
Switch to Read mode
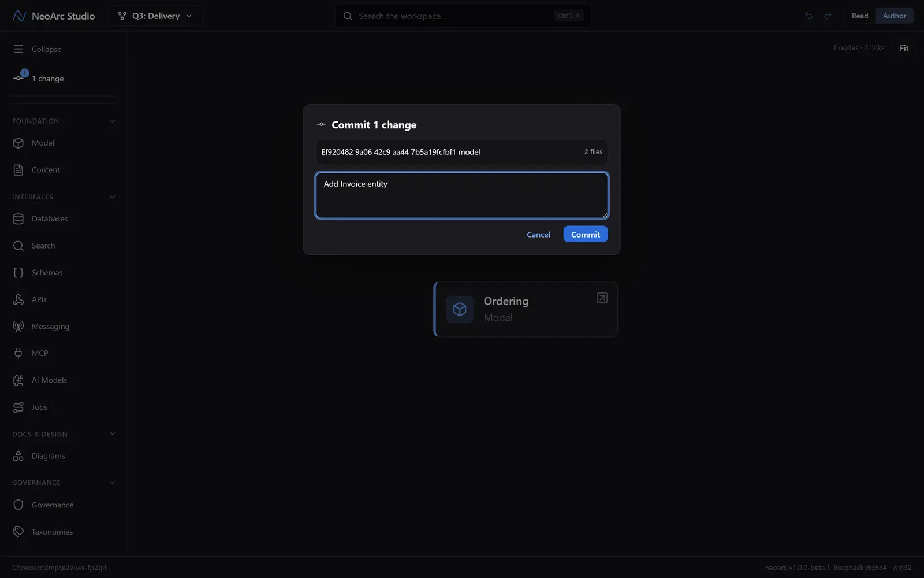pyautogui.click(x=860, y=16)
